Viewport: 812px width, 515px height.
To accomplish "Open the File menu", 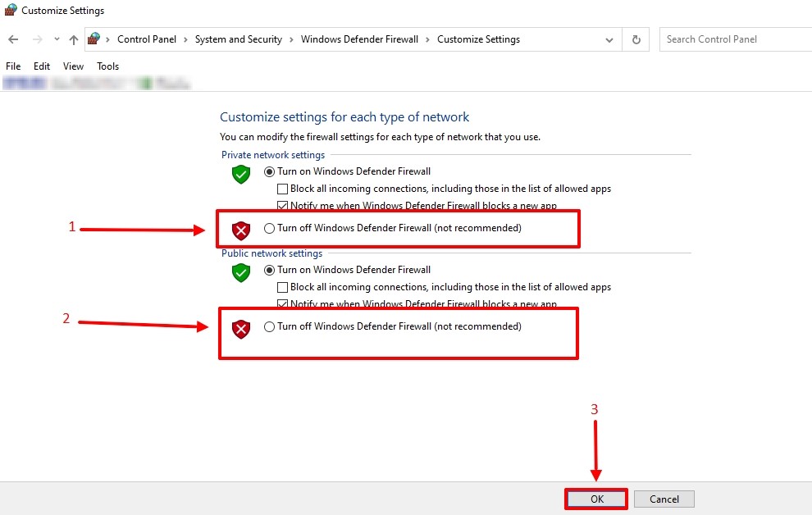I will 13,66.
